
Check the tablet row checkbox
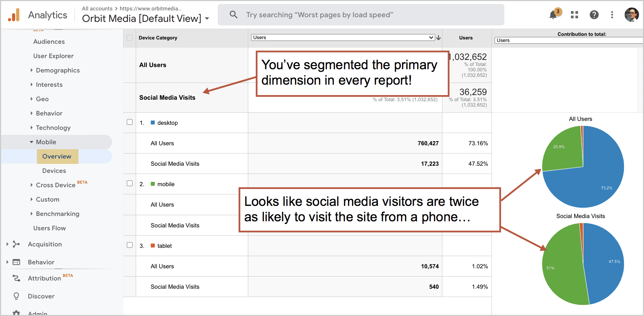click(x=130, y=245)
